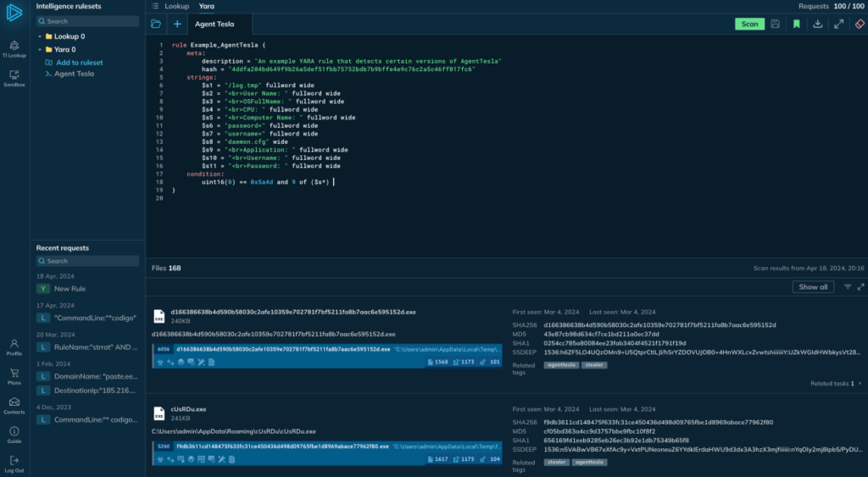This screenshot has width=868, height=477.
Task: Click the open folder icon
Action: [156, 24]
